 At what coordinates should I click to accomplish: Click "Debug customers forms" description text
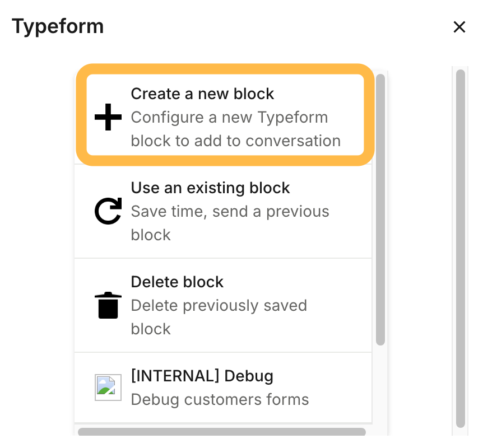[x=220, y=400]
